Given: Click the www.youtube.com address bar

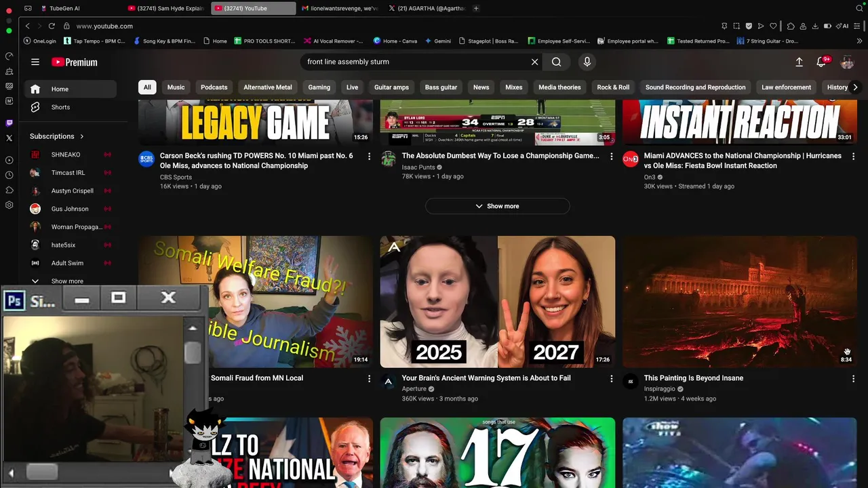Looking at the screenshot, I should [x=104, y=26].
